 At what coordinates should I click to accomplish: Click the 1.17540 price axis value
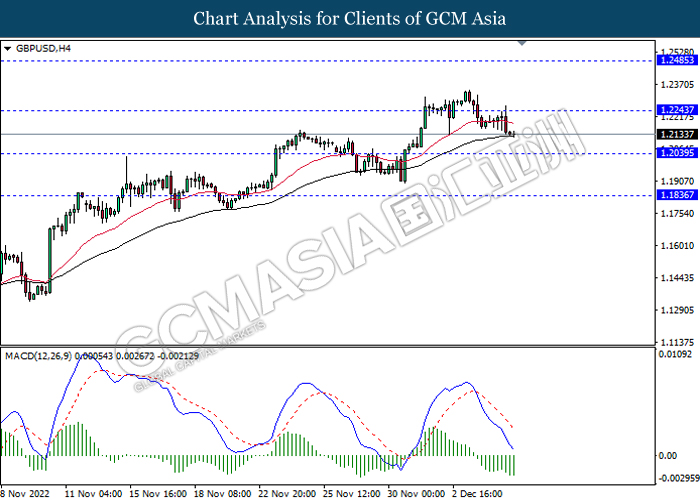point(677,213)
